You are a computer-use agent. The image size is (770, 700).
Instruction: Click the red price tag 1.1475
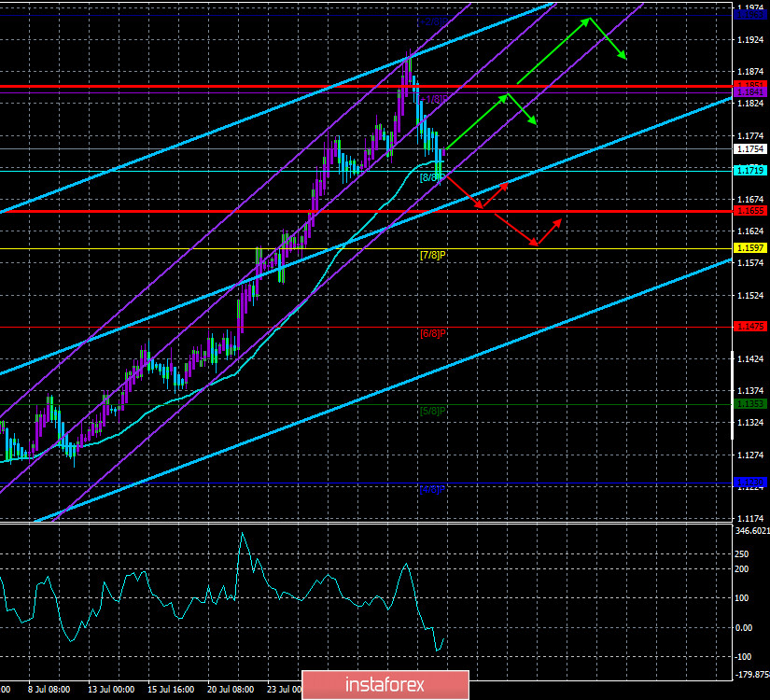click(750, 327)
